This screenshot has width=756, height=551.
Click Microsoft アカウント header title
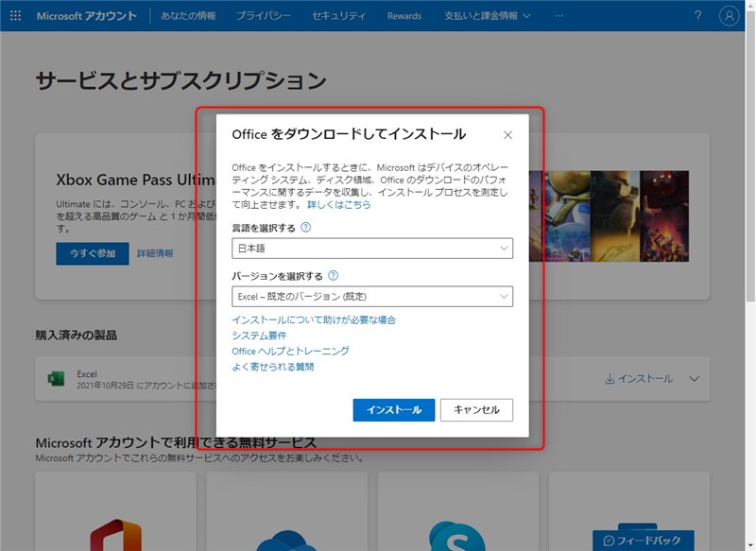point(87,16)
